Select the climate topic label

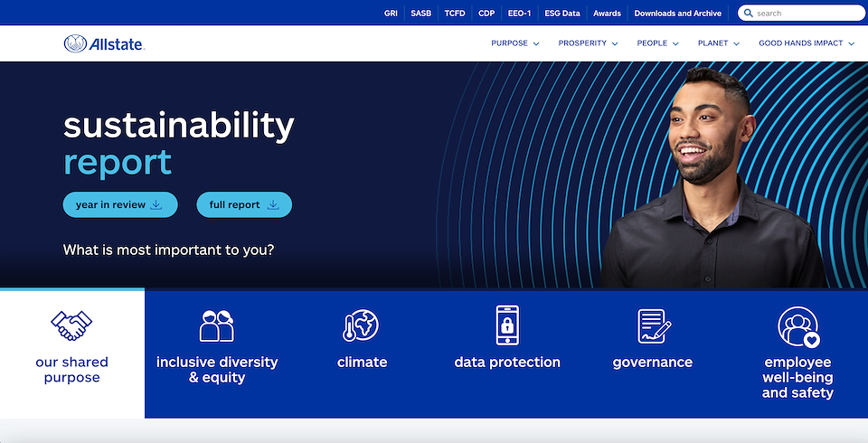(x=362, y=363)
